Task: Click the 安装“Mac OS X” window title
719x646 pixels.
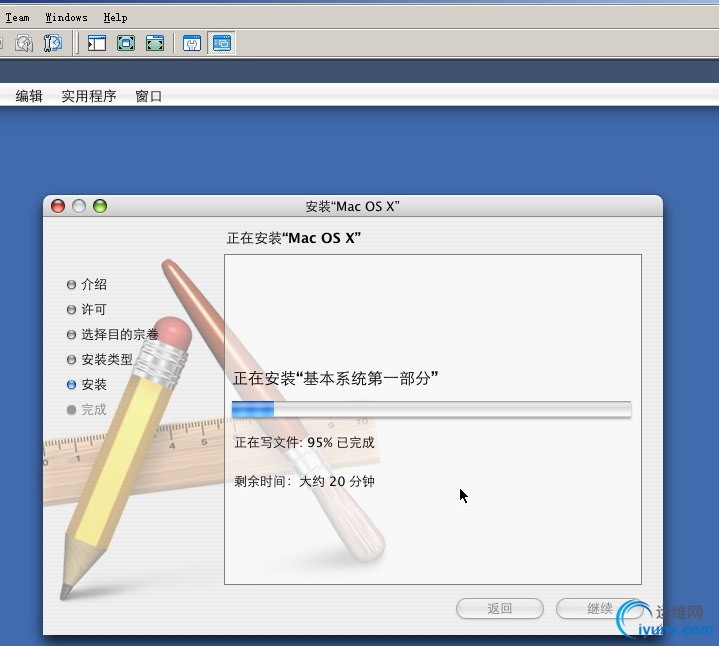Action: (352, 206)
